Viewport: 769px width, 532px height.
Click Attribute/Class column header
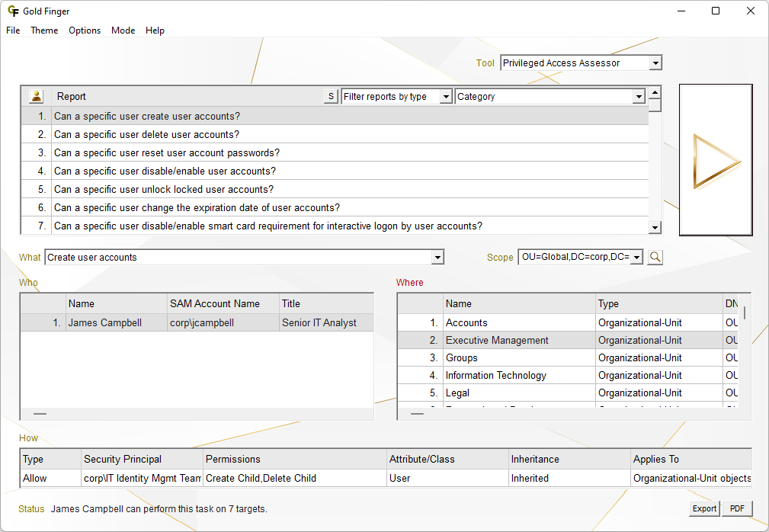(447, 460)
